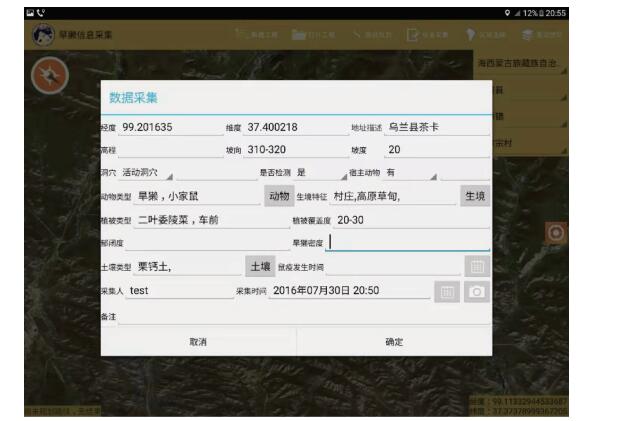Open the 海西蒙古族藏族自治 region dropdown

click(518, 65)
